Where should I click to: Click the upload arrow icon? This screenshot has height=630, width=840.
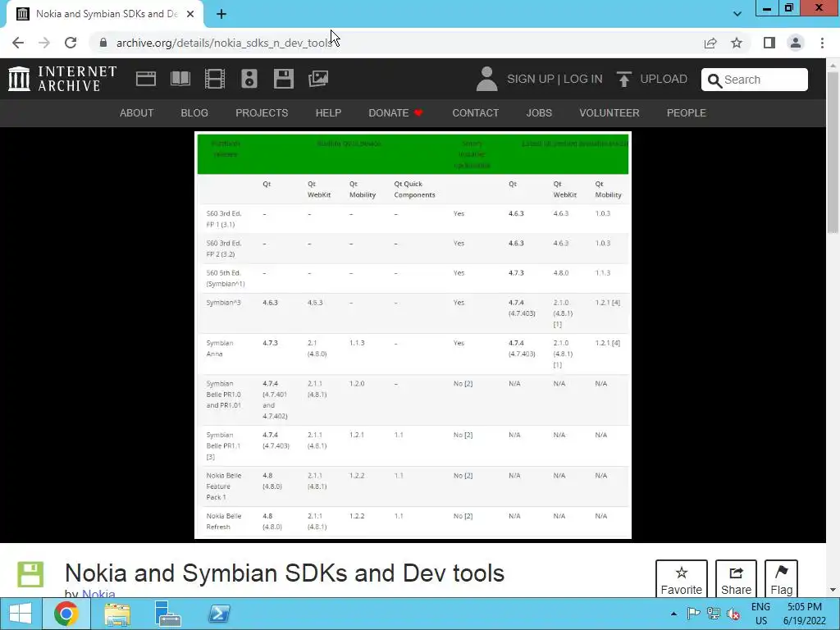coord(623,79)
